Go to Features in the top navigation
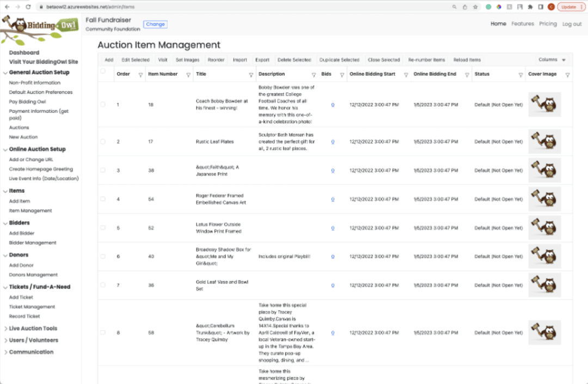This screenshot has width=588, height=384. [x=522, y=24]
